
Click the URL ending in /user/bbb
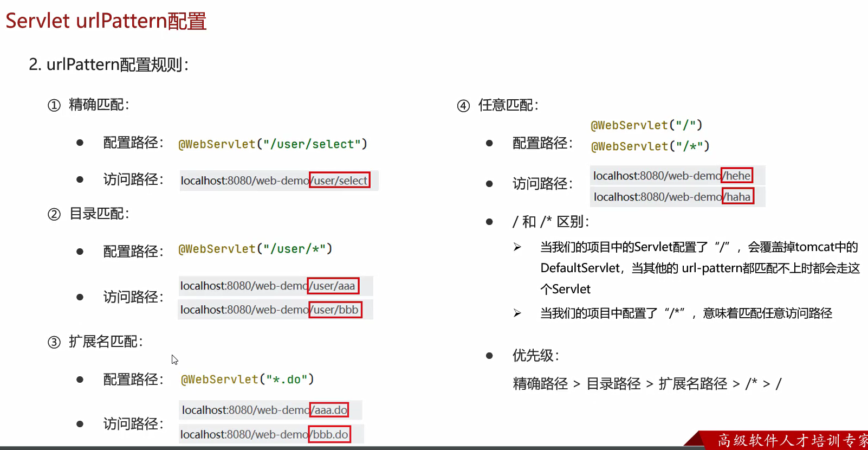coord(276,310)
